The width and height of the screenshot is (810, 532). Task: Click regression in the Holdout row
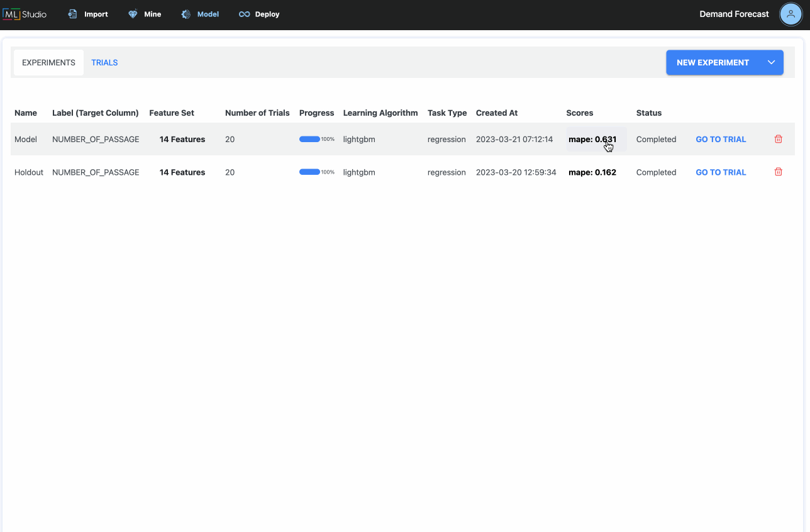click(x=447, y=172)
